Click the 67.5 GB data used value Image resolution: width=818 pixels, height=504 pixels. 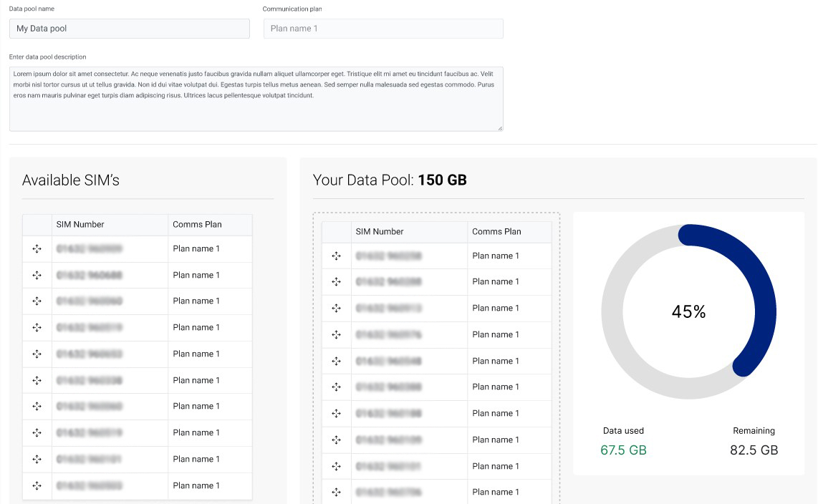tap(623, 450)
